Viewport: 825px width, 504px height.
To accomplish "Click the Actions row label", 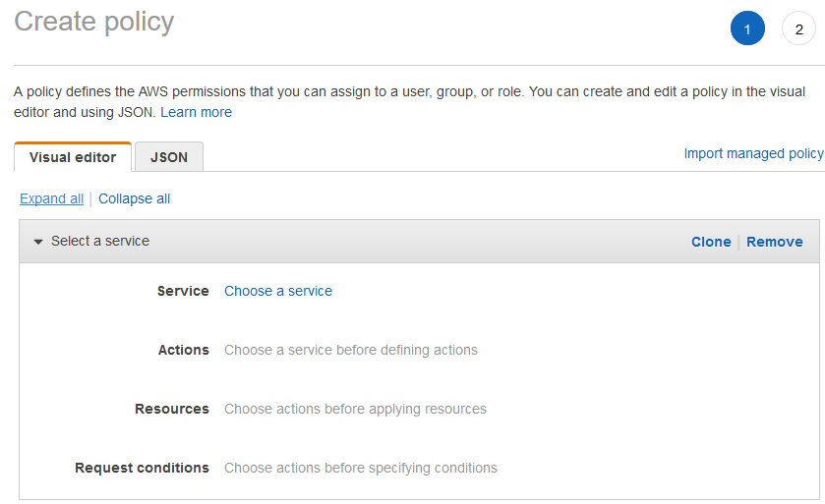I will [x=184, y=350].
